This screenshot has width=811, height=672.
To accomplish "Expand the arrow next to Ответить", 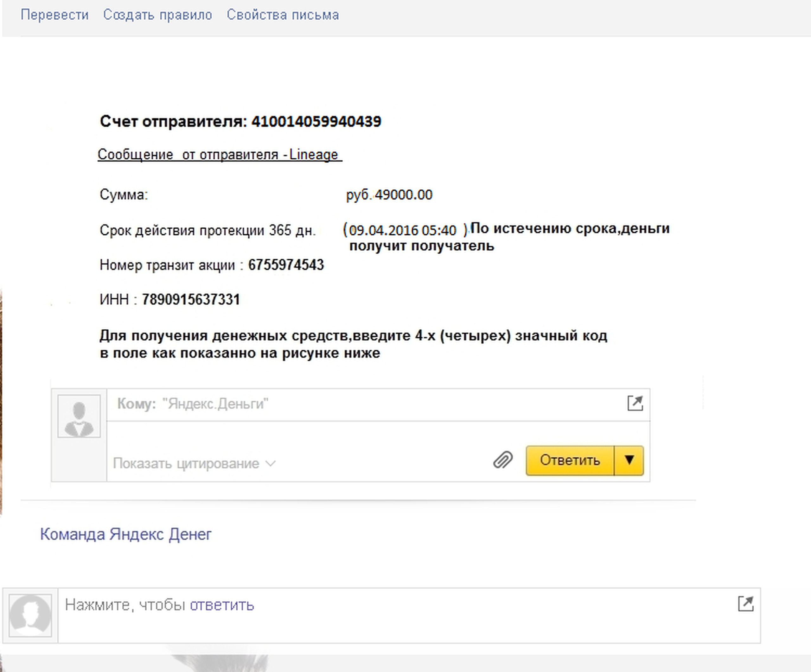I will tap(629, 460).
